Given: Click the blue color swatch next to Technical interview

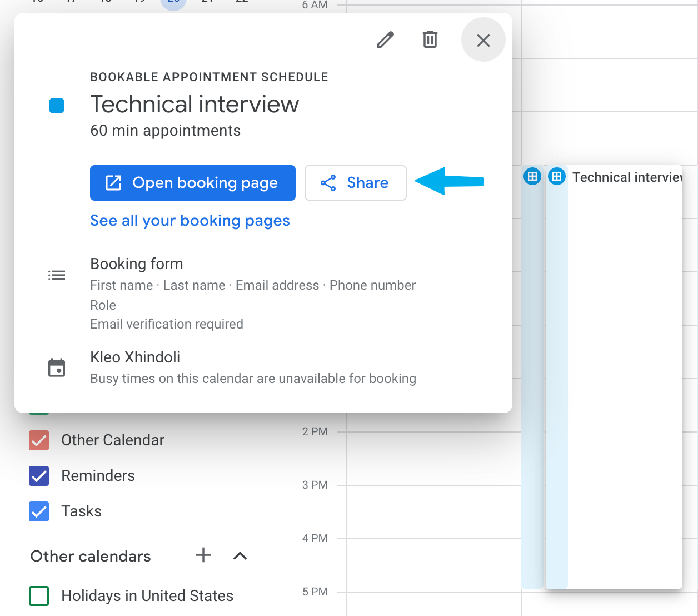Looking at the screenshot, I should [x=56, y=105].
